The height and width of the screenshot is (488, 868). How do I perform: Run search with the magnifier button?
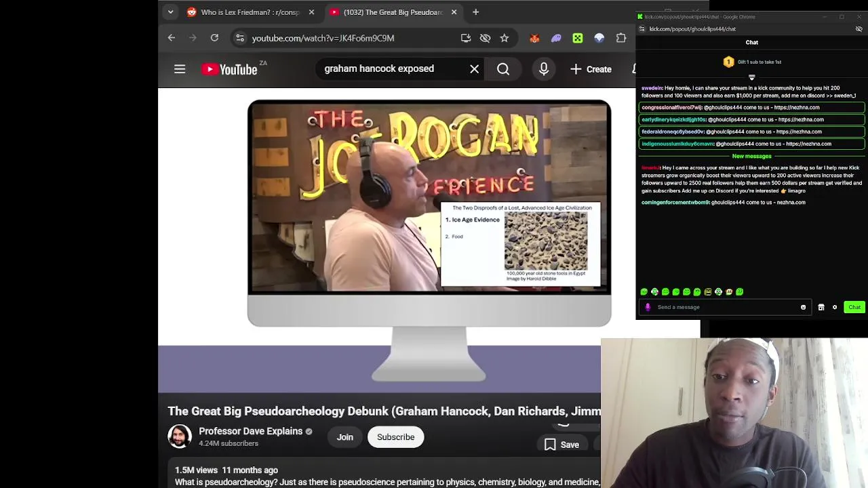503,69
